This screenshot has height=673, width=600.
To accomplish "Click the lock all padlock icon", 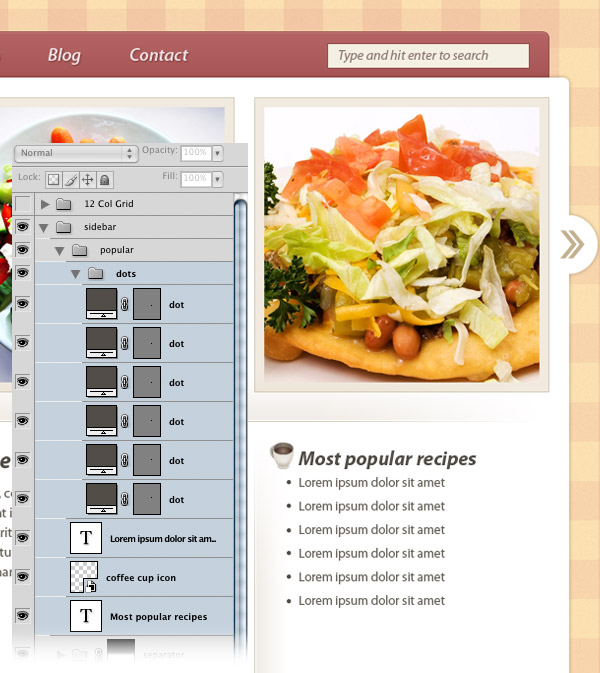I will point(104,179).
